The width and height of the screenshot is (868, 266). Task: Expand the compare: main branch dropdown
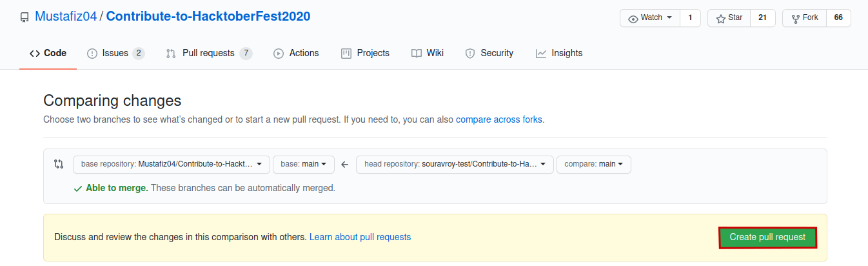click(x=594, y=165)
